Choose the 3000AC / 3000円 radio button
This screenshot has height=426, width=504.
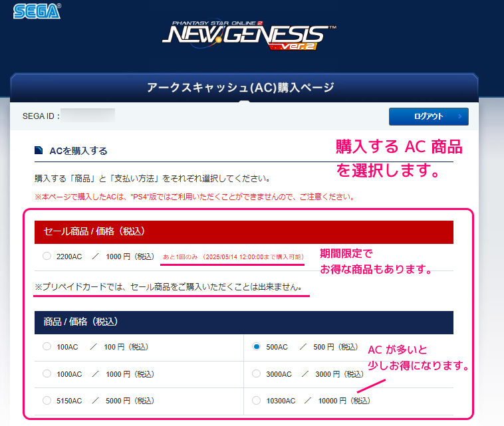click(x=256, y=373)
